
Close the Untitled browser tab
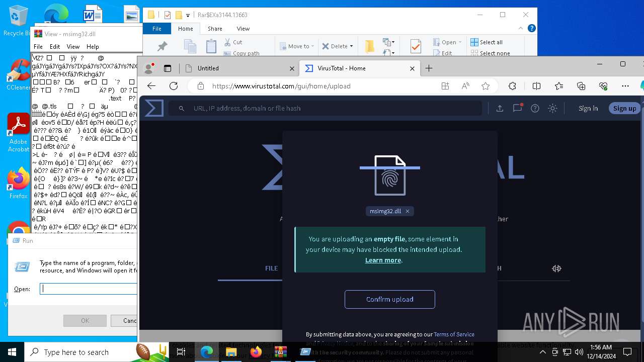292,68
